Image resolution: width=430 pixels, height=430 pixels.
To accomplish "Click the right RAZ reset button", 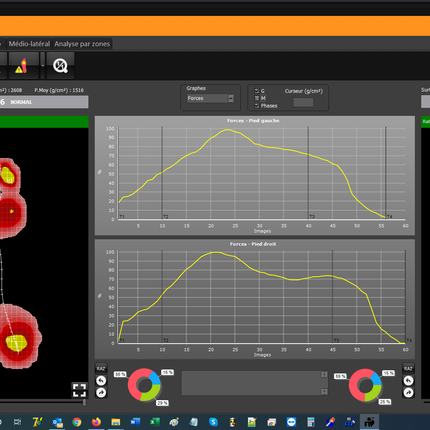I will click(408, 369).
